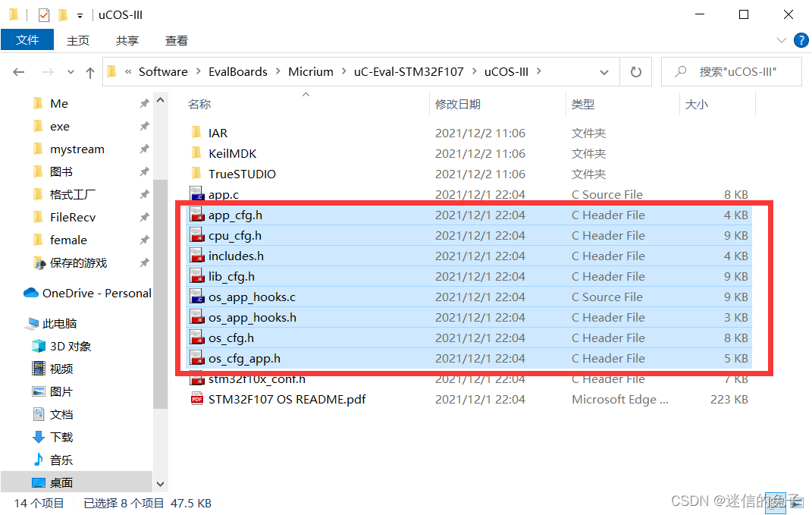This screenshot has width=812, height=515.
Task: Select the cpu_cfg.h file icon
Action: 197,235
